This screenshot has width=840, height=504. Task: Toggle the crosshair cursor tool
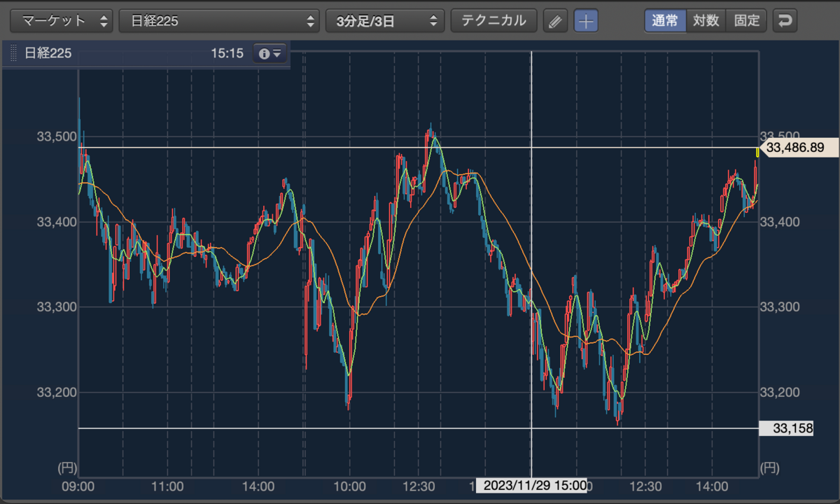tap(586, 21)
